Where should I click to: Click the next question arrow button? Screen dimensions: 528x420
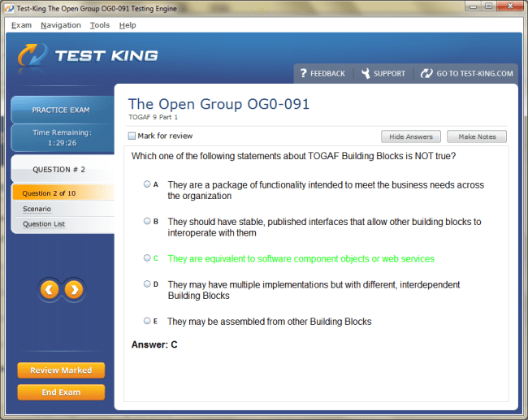[x=74, y=290]
